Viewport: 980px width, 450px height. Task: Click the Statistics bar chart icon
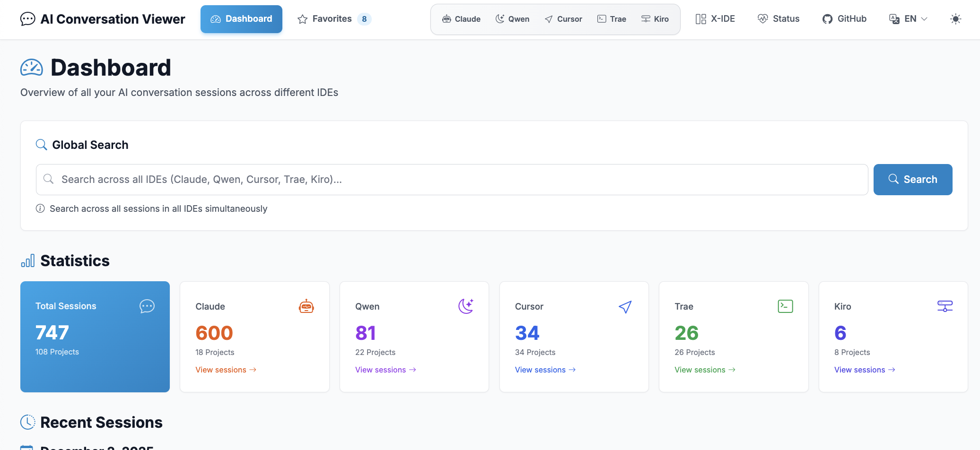pyautogui.click(x=28, y=261)
